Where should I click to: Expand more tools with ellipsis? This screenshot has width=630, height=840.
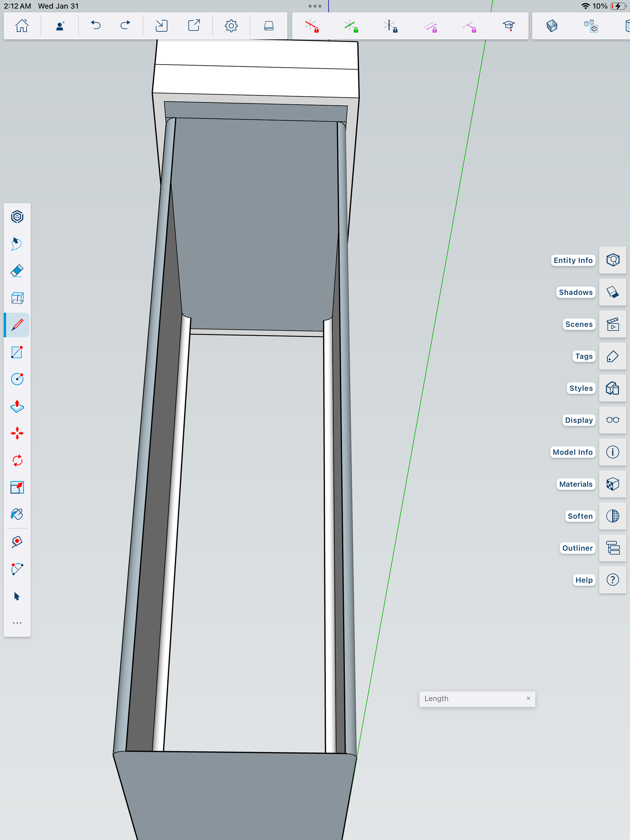point(17,623)
